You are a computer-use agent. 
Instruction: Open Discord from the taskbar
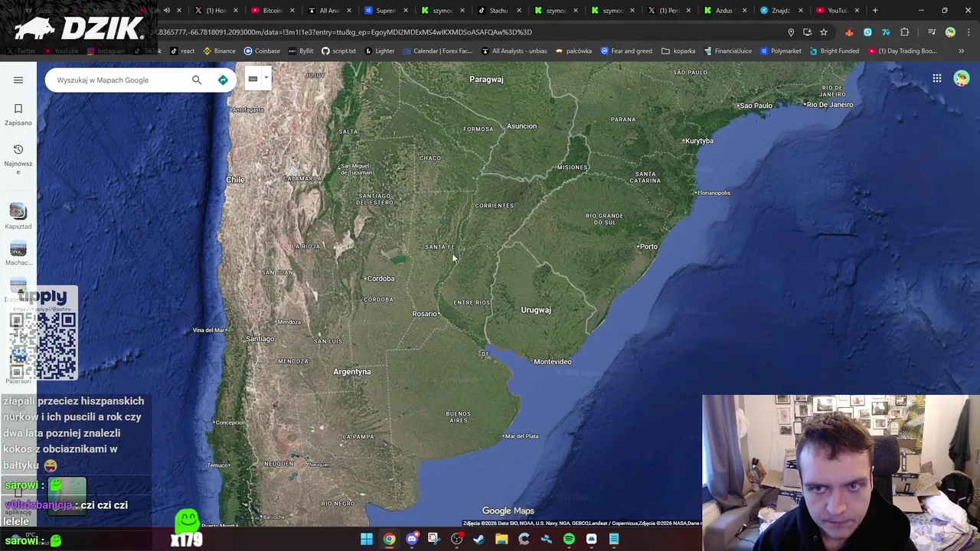tap(412, 540)
